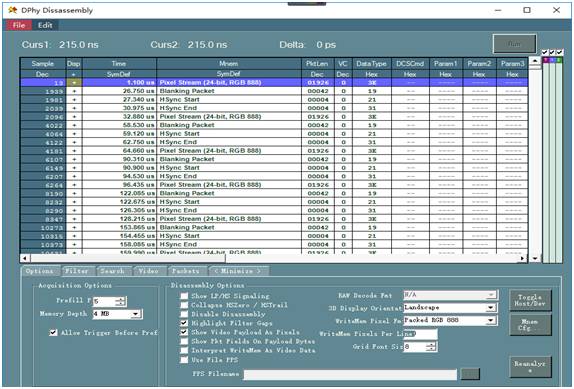Expand the sample 2039 HSync End row
This screenshot has width=574, height=389.
(74, 108)
